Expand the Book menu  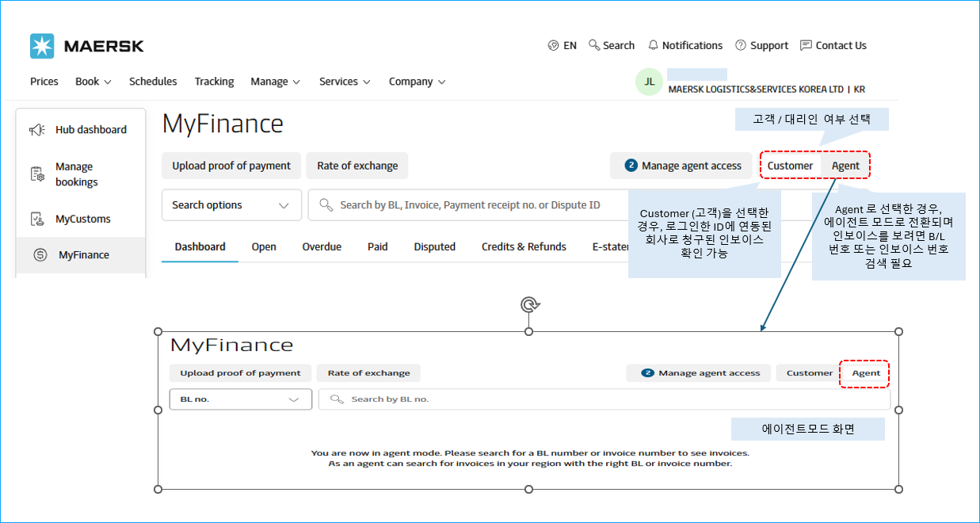pos(93,82)
